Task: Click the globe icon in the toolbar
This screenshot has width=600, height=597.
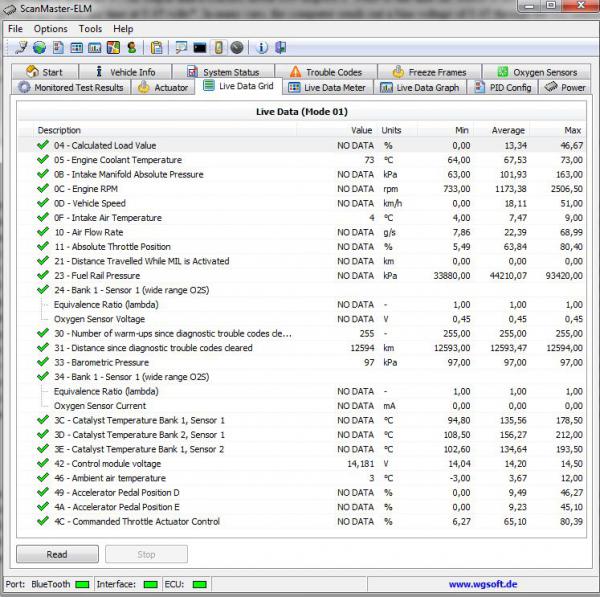Action: (x=39, y=47)
